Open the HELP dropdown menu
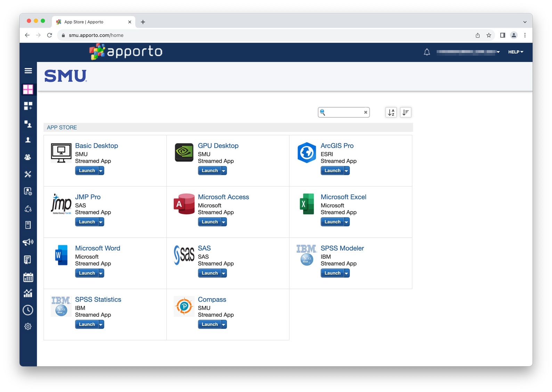 [x=516, y=52]
